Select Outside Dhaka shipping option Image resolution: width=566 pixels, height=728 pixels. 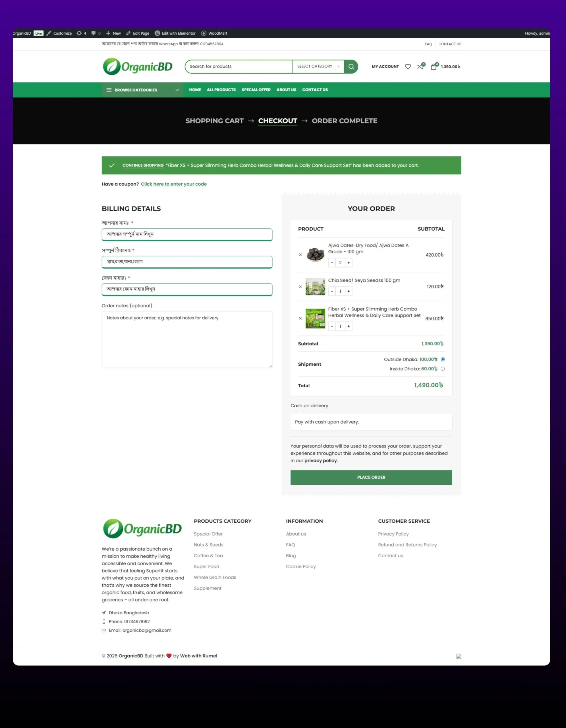(x=442, y=359)
